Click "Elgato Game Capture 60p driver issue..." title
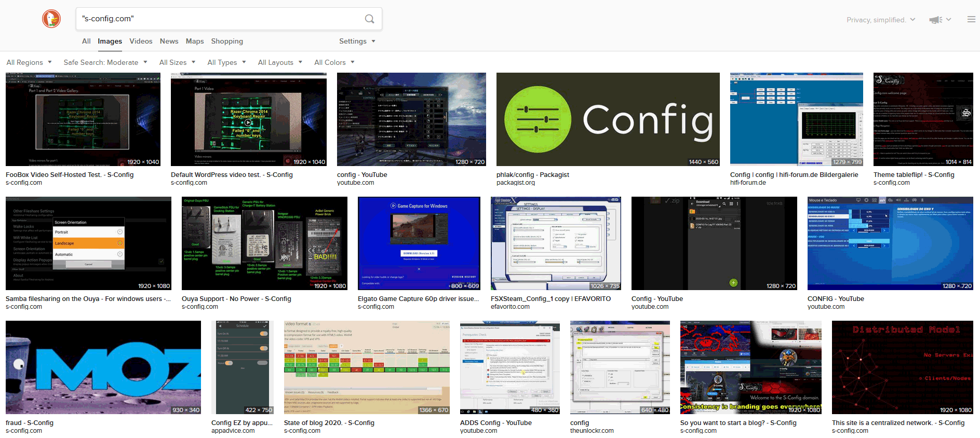The height and width of the screenshot is (438, 980). [x=419, y=299]
